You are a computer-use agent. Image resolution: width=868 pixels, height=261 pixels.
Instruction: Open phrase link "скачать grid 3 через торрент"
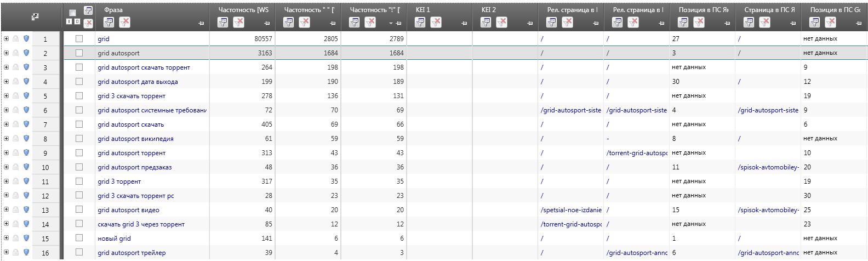[x=141, y=224]
